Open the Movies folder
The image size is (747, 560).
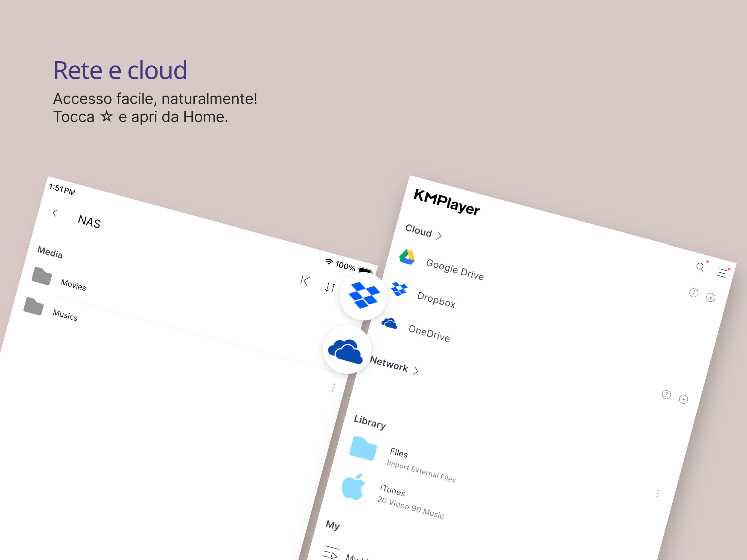click(73, 285)
